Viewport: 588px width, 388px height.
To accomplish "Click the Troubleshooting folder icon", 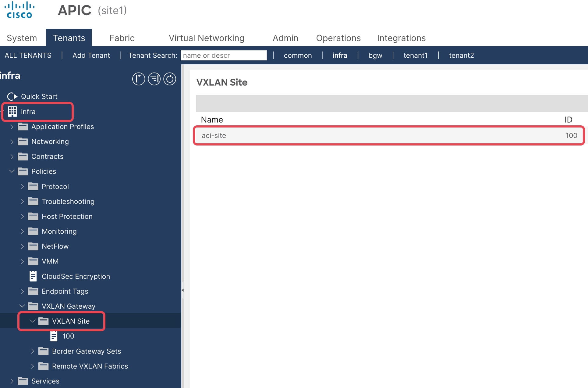I will pyautogui.click(x=33, y=201).
